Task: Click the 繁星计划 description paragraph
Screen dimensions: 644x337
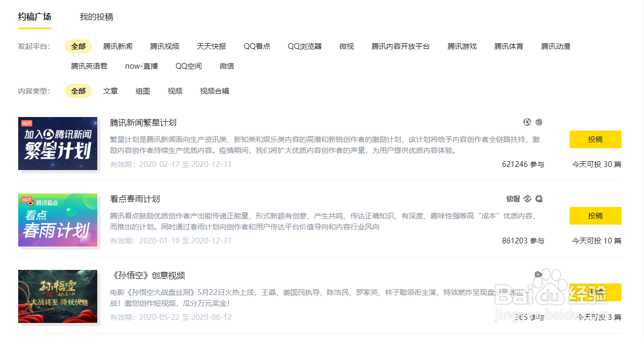Action: coord(325,145)
